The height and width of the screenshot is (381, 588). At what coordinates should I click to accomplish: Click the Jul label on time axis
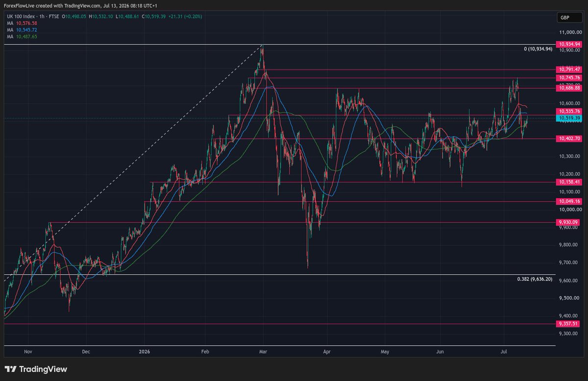click(x=505, y=352)
